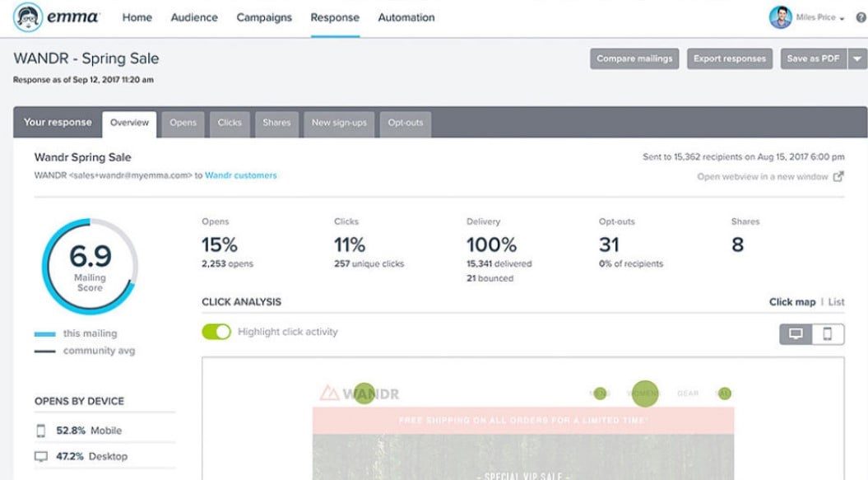Switch to the Overview tab

(x=129, y=124)
